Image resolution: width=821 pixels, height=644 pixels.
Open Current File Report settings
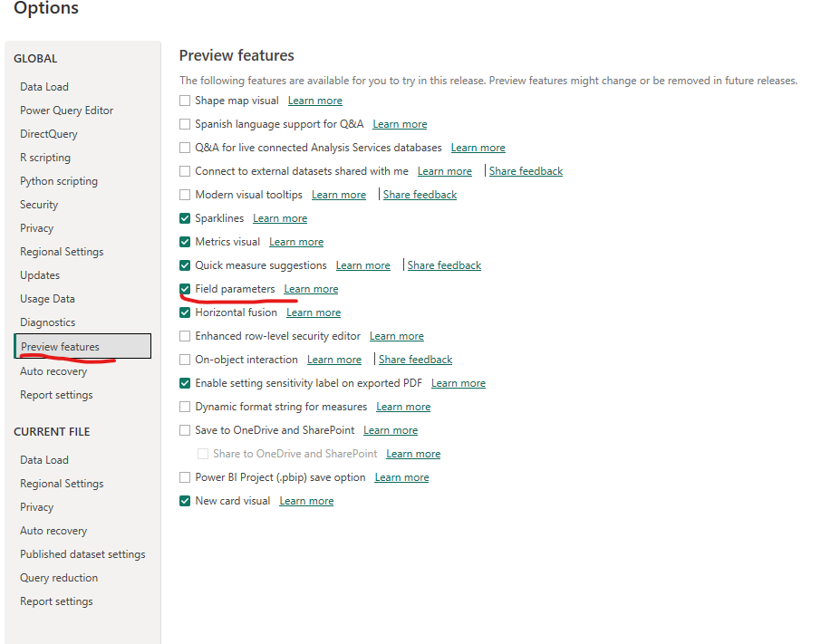56,601
